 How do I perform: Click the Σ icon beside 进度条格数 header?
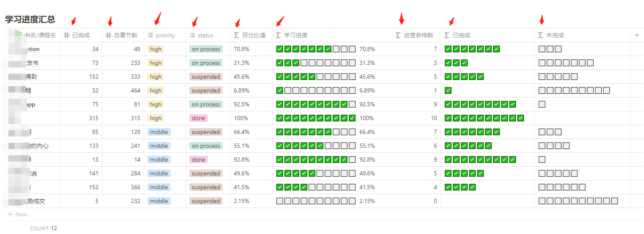click(398, 35)
